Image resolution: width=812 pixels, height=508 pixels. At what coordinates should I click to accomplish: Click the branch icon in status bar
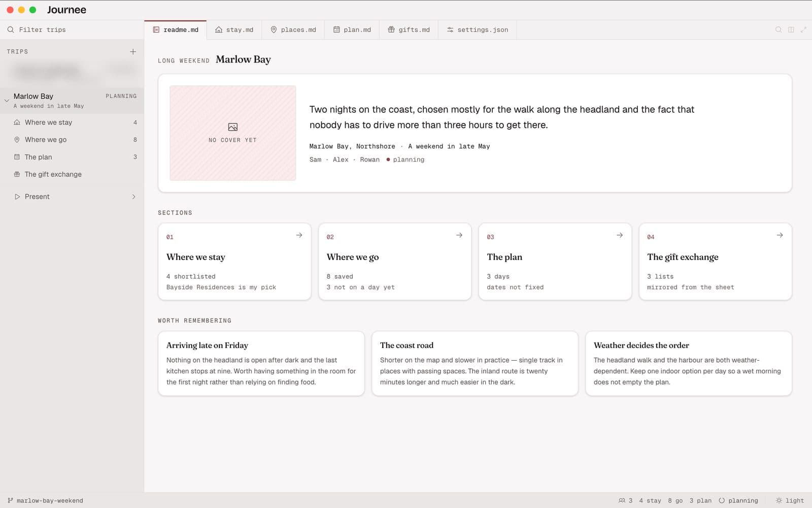click(10, 500)
